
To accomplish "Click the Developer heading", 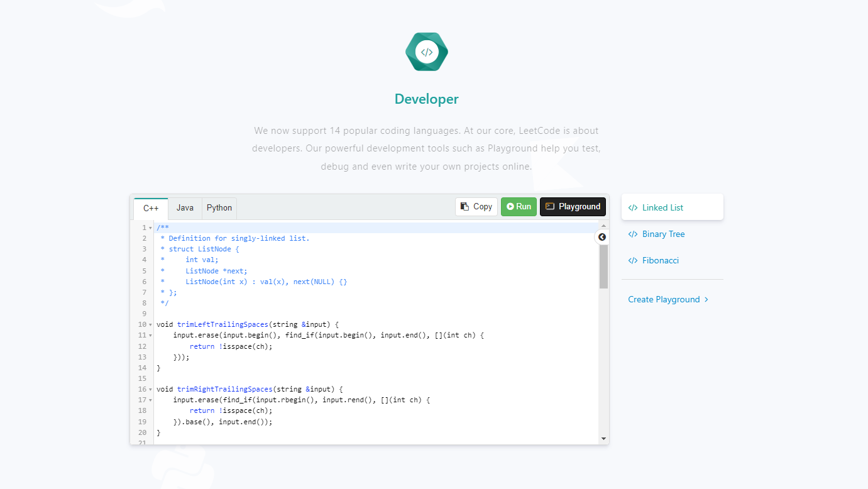I will click(x=427, y=99).
